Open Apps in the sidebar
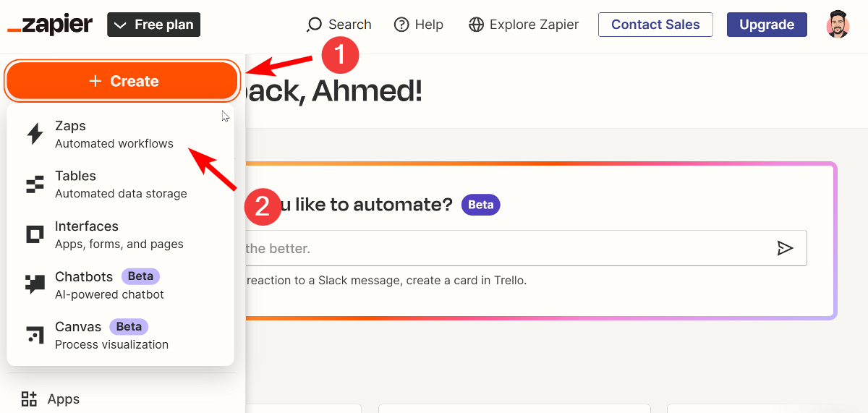This screenshot has width=868, height=413. [x=63, y=399]
